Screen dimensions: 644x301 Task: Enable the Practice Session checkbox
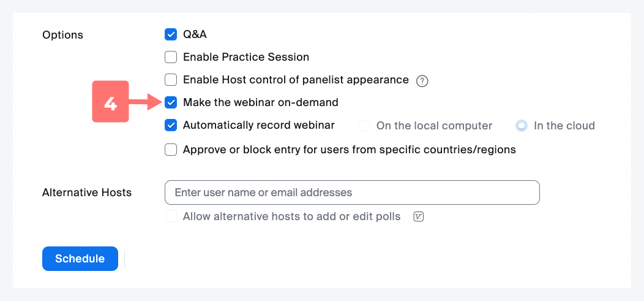tap(171, 57)
